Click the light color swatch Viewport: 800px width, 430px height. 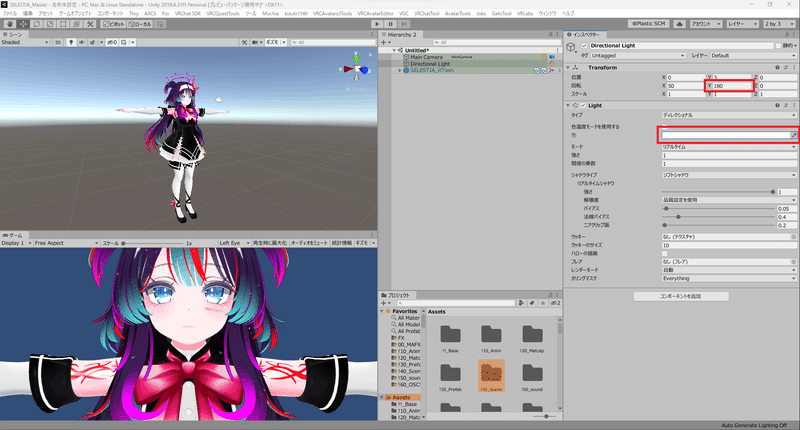tap(726, 135)
